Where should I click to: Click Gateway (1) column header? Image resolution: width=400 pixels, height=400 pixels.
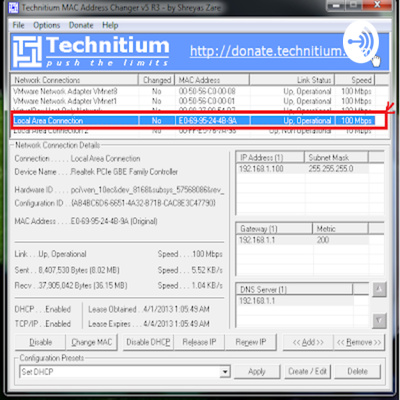(x=274, y=229)
